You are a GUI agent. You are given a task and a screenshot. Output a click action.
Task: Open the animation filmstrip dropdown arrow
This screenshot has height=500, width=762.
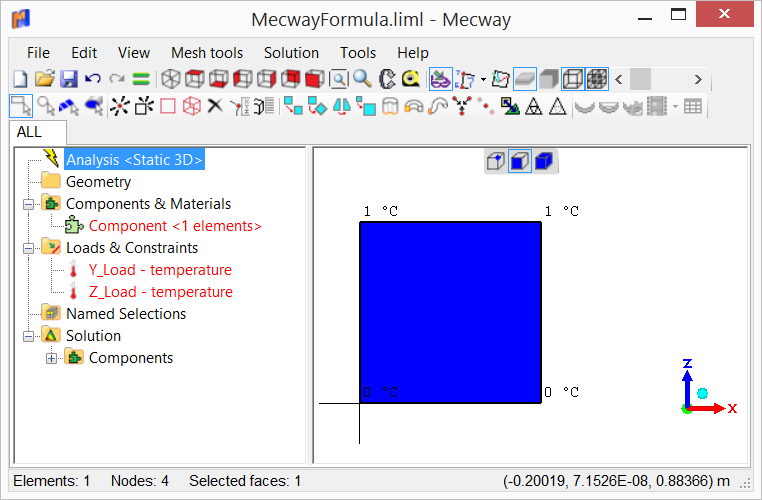coord(675,106)
